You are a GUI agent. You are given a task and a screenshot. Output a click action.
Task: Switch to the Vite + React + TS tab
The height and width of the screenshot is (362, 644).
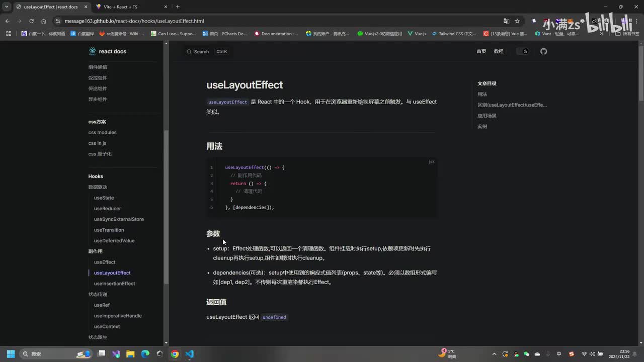(133, 7)
